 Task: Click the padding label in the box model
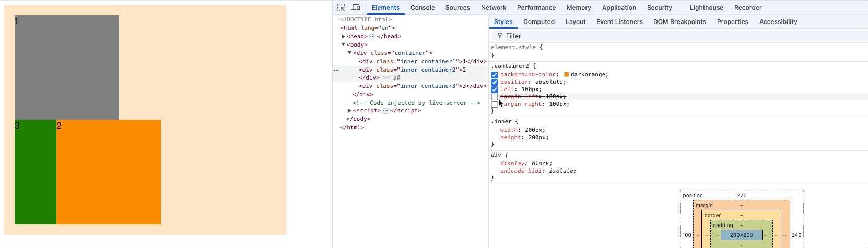coord(723,226)
